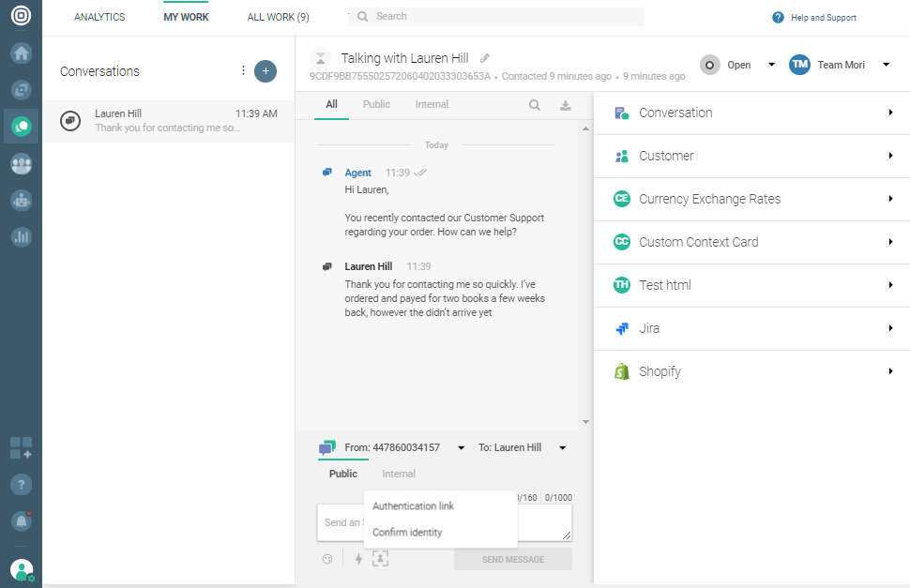Open the bar chart reports sidebar icon

click(21, 236)
